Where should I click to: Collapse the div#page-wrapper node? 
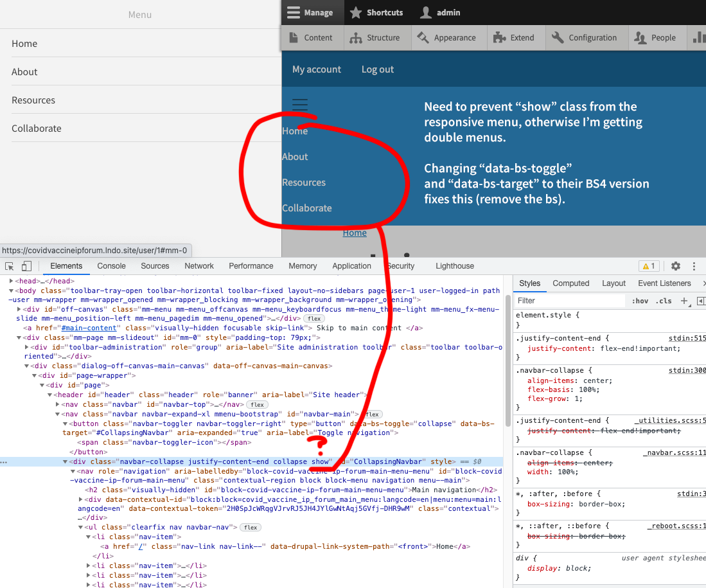tap(34, 375)
